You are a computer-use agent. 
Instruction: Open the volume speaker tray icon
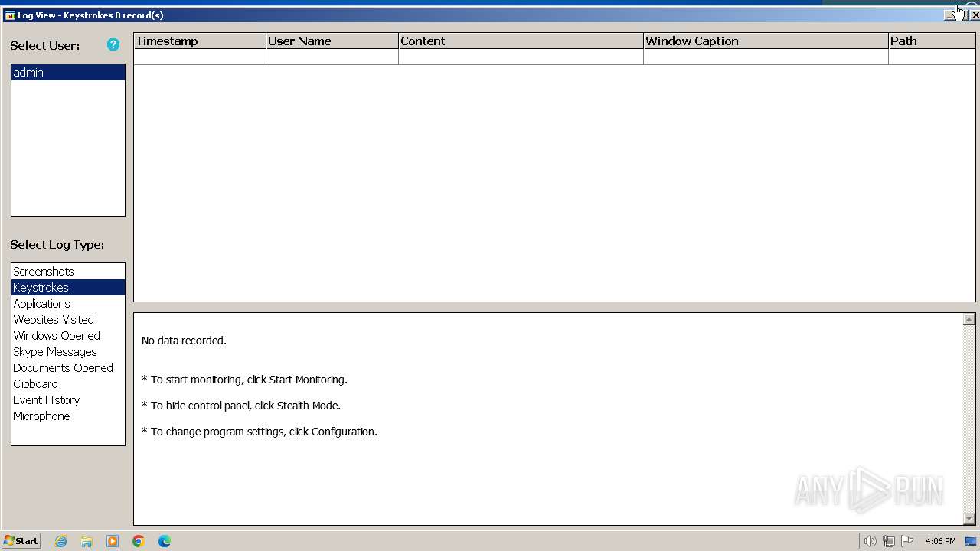tap(870, 541)
